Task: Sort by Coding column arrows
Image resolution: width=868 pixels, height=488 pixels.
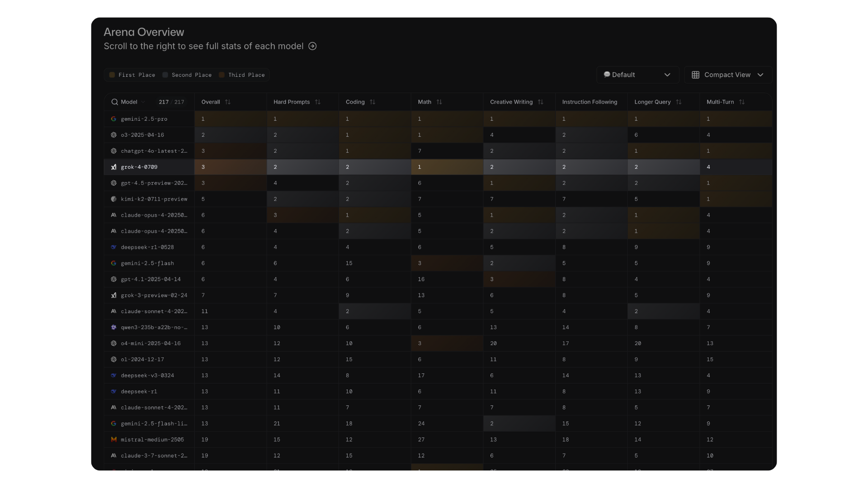Action: coord(373,102)
